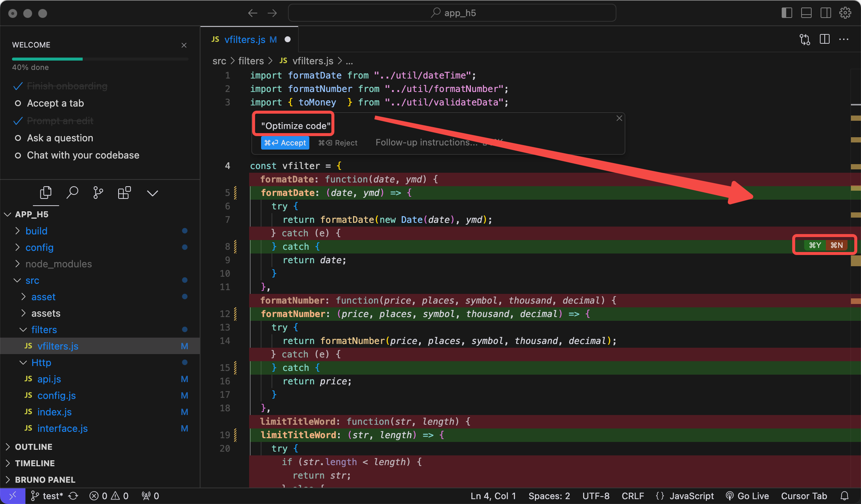
Task: Toggle bottom panel layout icon
Action: [x=806, y=13]
